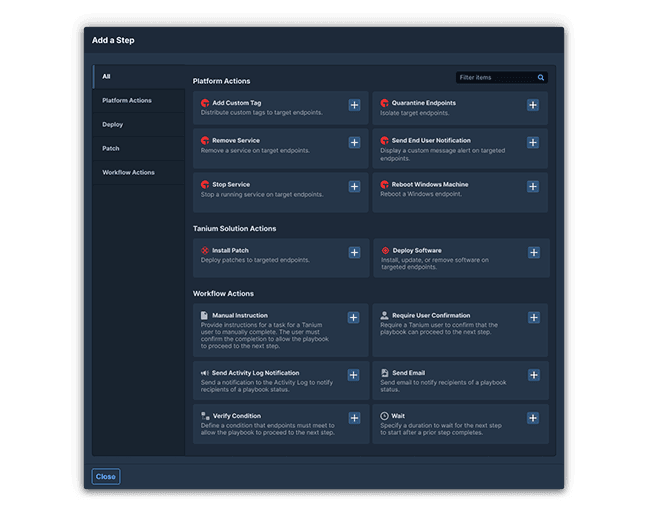Click the Send Email title

point(409,373)
